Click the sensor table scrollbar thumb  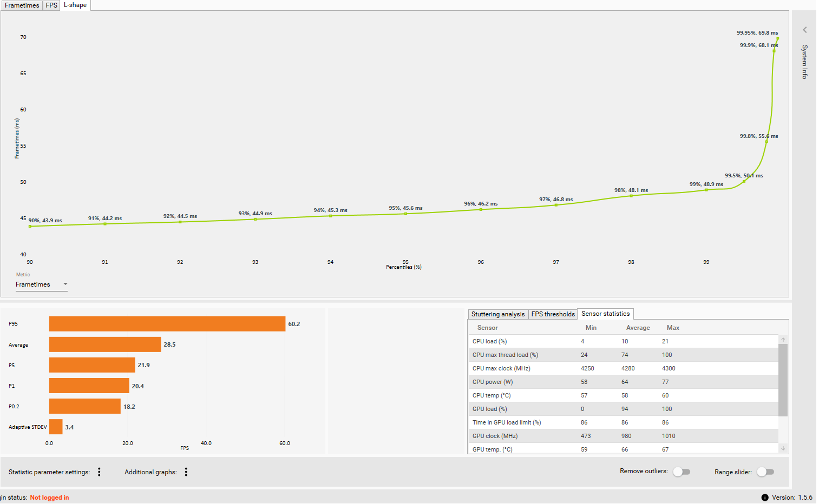[783, 380]
